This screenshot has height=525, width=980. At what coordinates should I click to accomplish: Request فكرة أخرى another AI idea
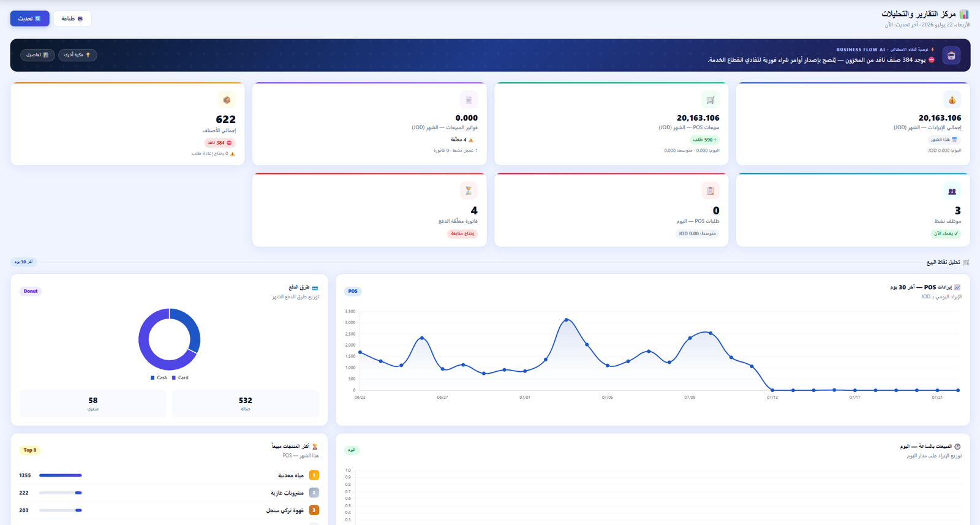coord(78,55)
